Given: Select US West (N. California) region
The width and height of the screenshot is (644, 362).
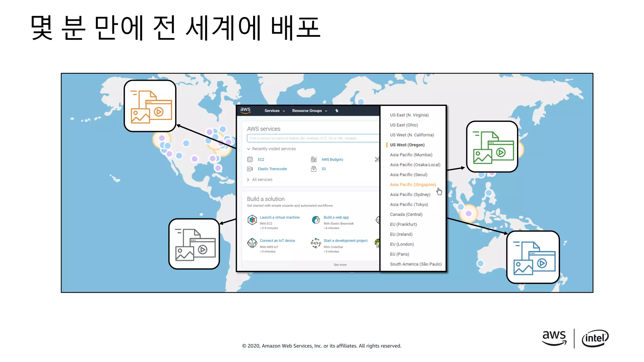Looking at the screenshot, I should (x=412, y=135).
